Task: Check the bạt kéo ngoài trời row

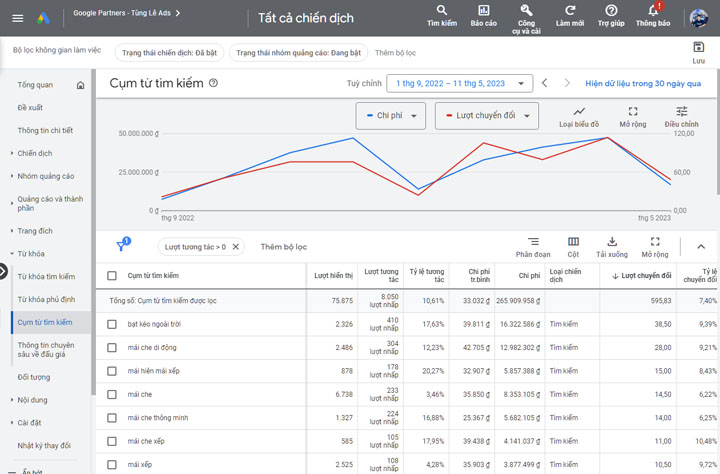Action: point(112,324)
